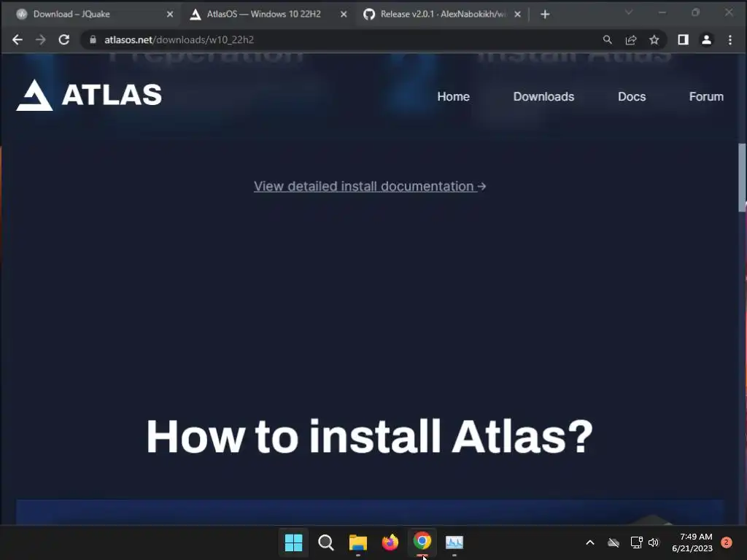Open taskbar Search
Screen dimensions: 747x560
326,542
